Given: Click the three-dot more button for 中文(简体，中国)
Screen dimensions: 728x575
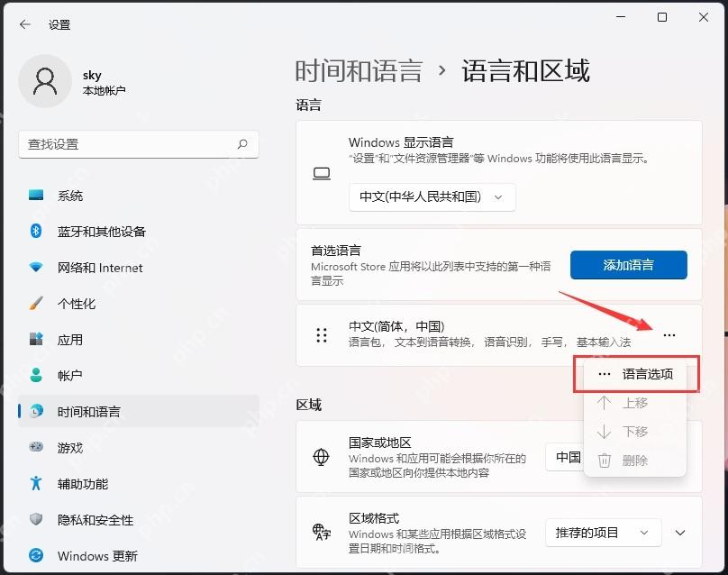Looking at the screenshot, I should click(669, 335).
